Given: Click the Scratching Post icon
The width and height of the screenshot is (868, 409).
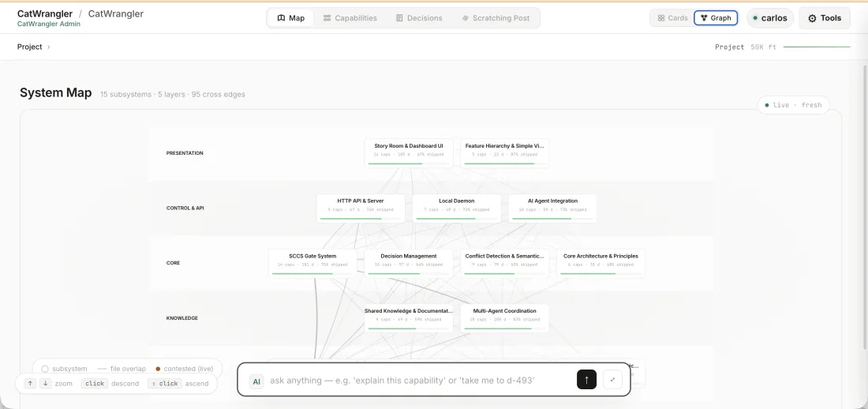Looking at the screenshot, I should [x=465, y=17].
